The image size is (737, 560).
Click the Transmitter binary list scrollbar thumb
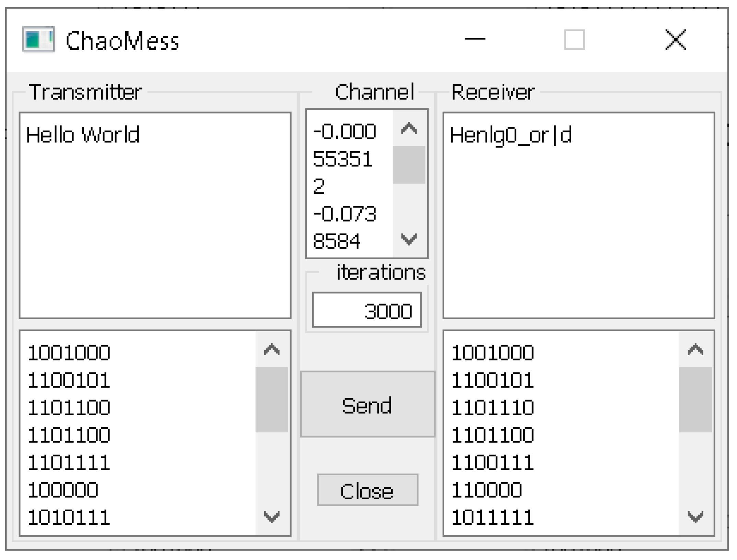coord(272,400)
